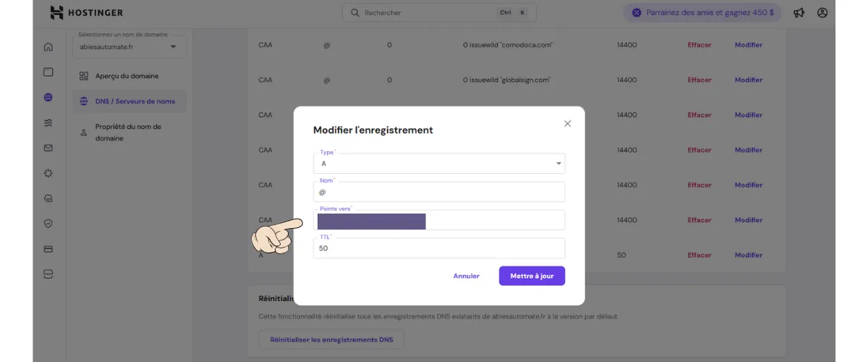
Task: Click the megaphone announcements icon
Action: coord(799,13)
